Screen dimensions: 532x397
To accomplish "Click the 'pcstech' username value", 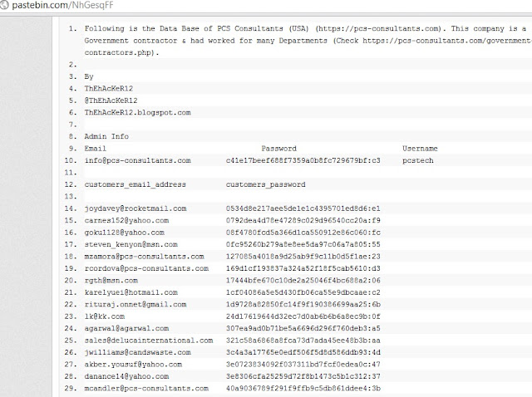I will coord(418,160).
